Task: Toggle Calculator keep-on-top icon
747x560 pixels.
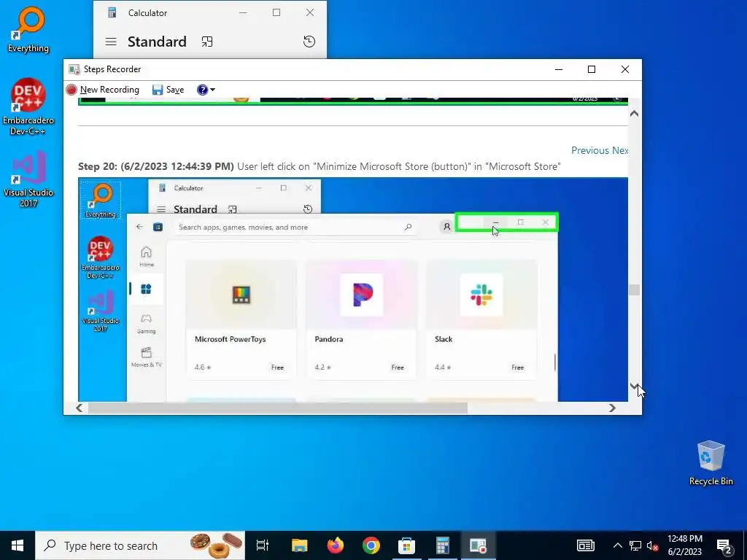Action: click(x=206, y=42)
